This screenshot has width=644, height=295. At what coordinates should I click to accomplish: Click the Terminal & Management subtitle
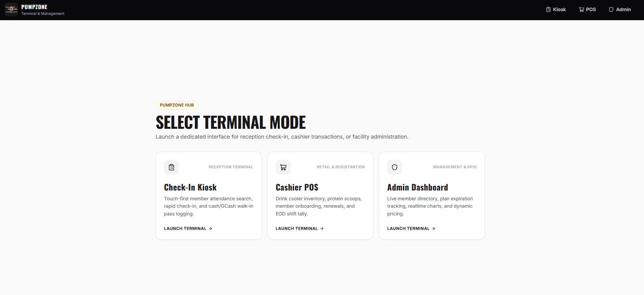43,14
